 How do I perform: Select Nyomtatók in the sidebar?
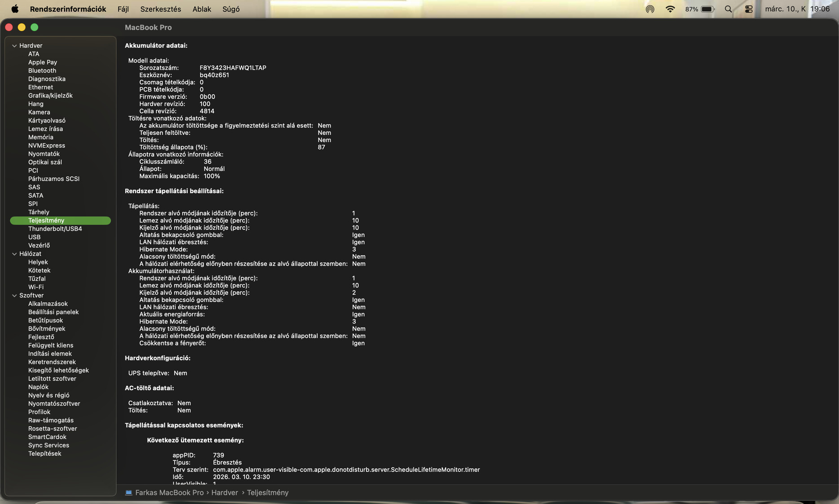click(x=44, y=154)
